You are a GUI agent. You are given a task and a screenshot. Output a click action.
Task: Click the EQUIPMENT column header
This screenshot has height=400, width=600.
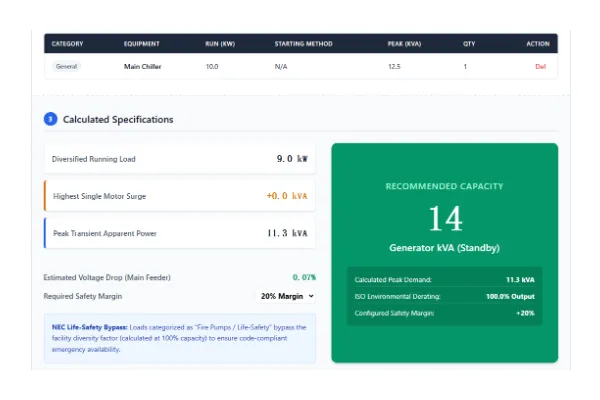point(142,44)
